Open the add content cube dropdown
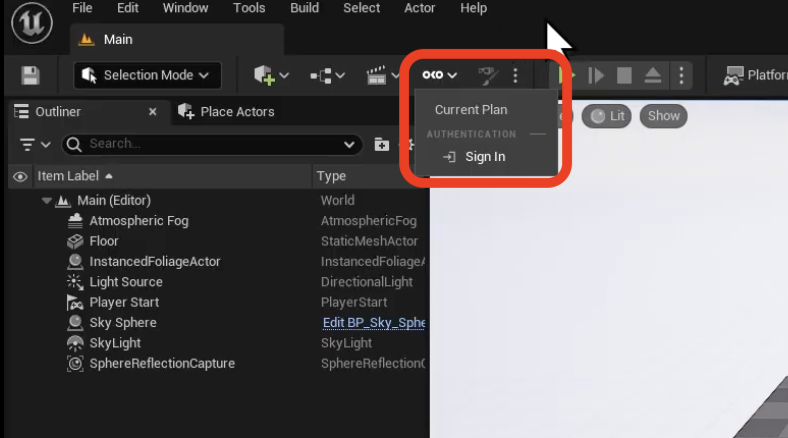The width and height of the screenshot is (788, 438). tap(271, 75)
